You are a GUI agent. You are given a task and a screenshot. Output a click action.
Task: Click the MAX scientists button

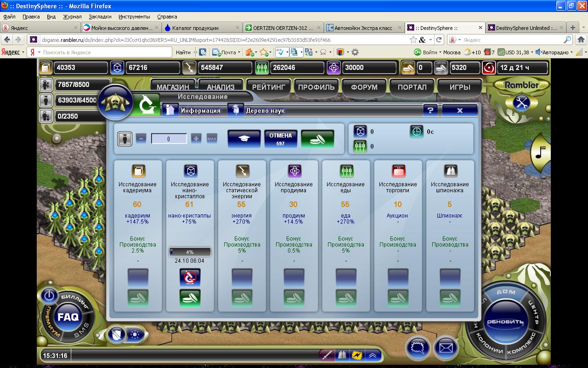[212, 138]
